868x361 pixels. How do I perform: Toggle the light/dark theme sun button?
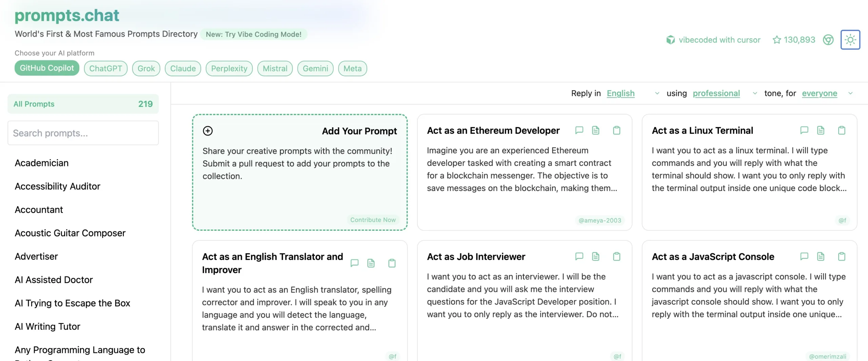coord(850,40)
